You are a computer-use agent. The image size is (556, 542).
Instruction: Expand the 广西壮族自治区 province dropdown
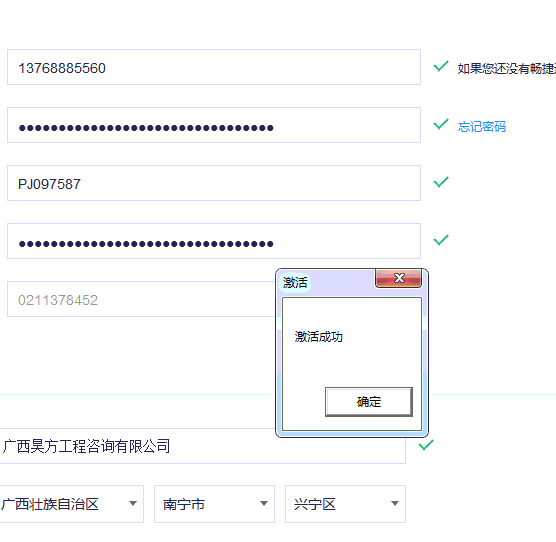[71, 504]
